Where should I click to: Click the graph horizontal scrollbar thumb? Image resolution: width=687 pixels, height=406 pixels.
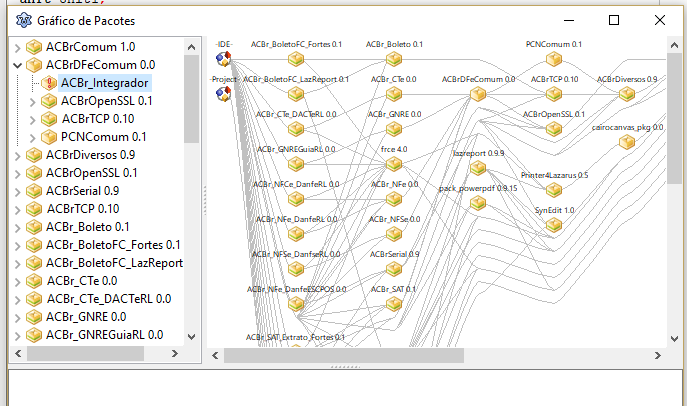344,355
